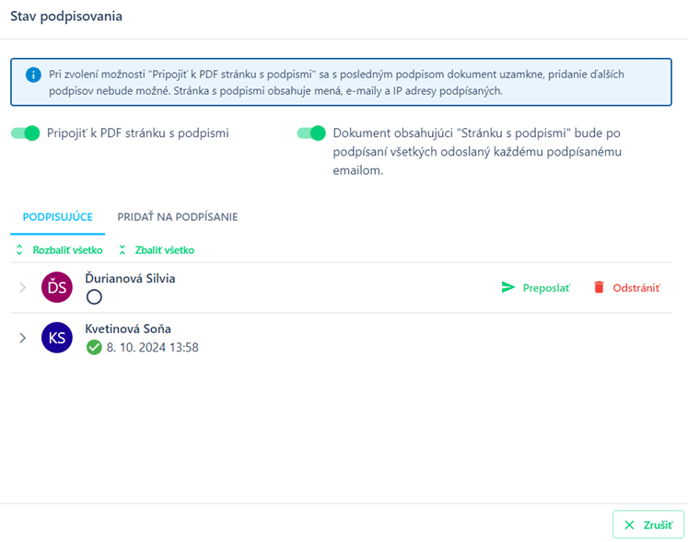Click the Rozbaliť všetko expand arrows icon

[x=19, y=250]
